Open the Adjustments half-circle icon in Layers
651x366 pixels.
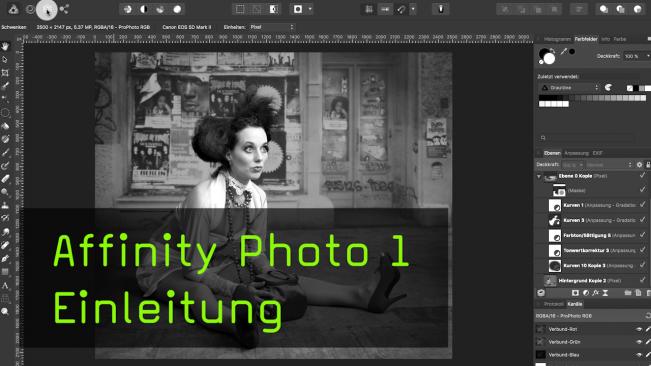585,293
